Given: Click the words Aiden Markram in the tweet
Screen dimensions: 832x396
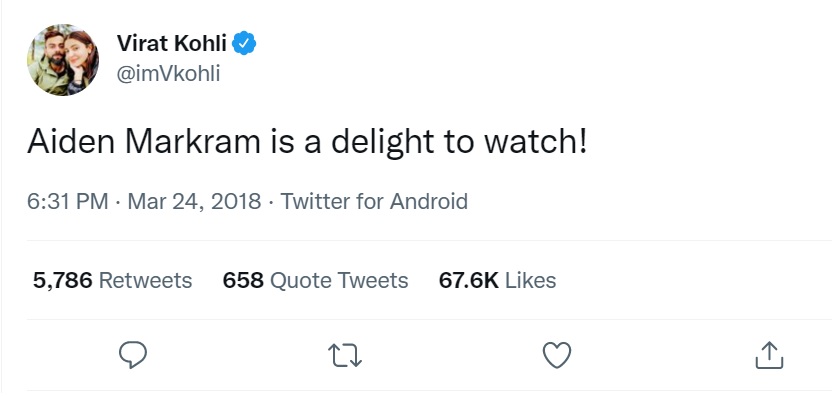Looking at the screenshot, I should (144, 142).
